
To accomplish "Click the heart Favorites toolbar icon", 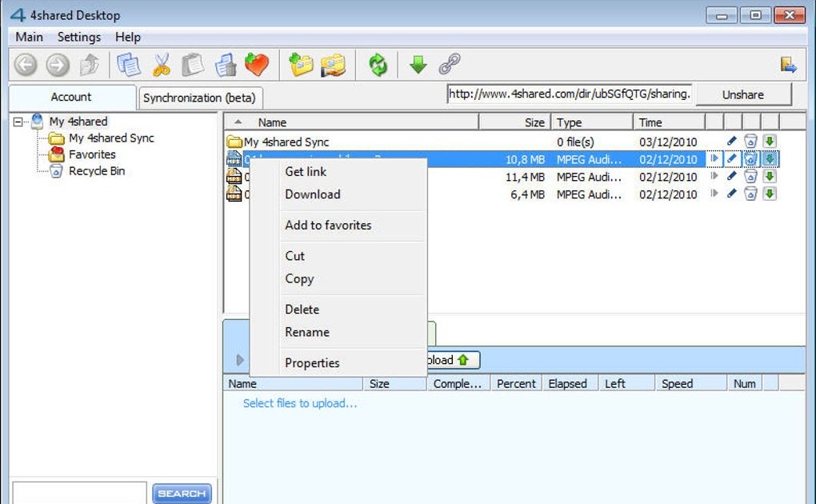I will [x=257, y=65].
